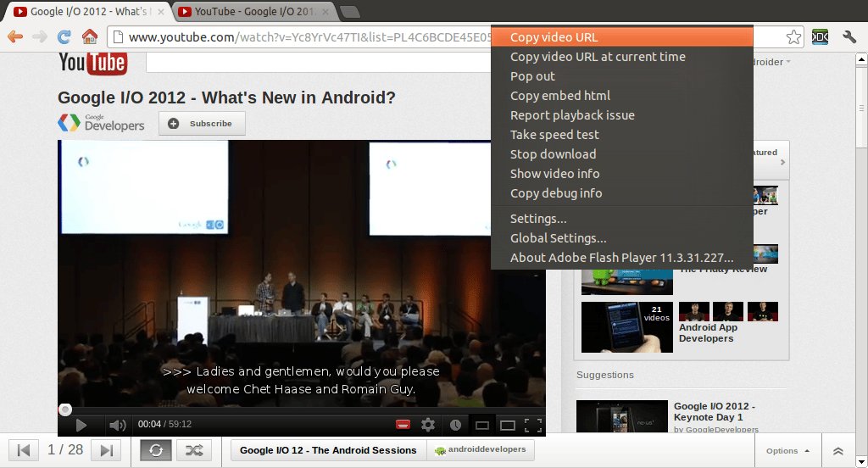Play the video with play button

(x=81, y=425)
